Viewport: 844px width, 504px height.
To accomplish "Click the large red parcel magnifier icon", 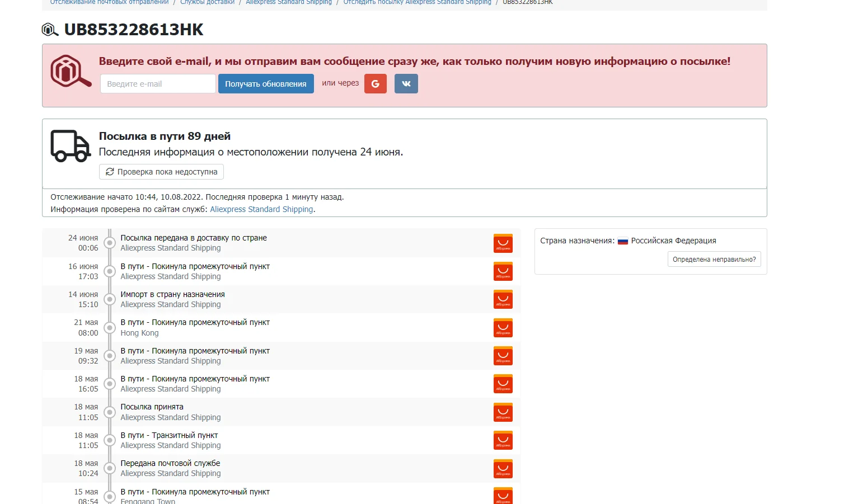I will tap(71, 71).
